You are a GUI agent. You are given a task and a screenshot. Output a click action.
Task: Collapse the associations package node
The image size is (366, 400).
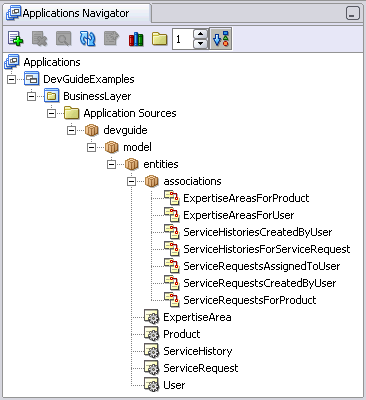[132, 181]
